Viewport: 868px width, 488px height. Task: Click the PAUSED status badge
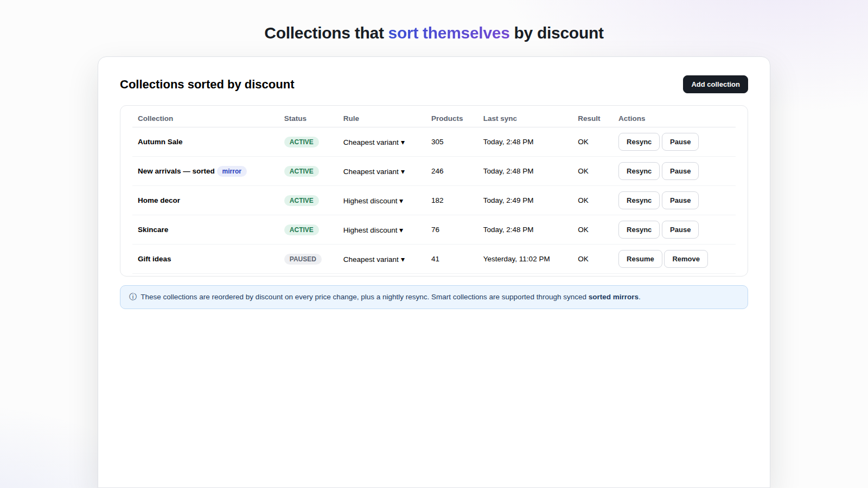click(303, 259)
